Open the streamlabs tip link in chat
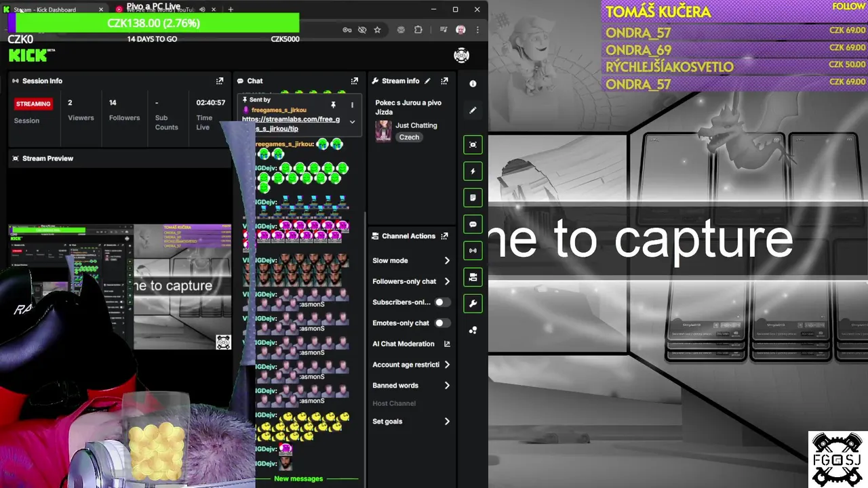868x488 pixels. click(x=291, y=123)
